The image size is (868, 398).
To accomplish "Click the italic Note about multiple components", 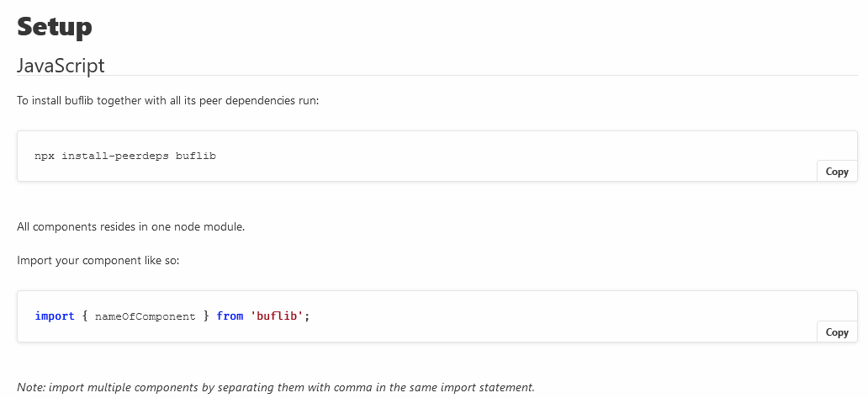I will point(276,387).
